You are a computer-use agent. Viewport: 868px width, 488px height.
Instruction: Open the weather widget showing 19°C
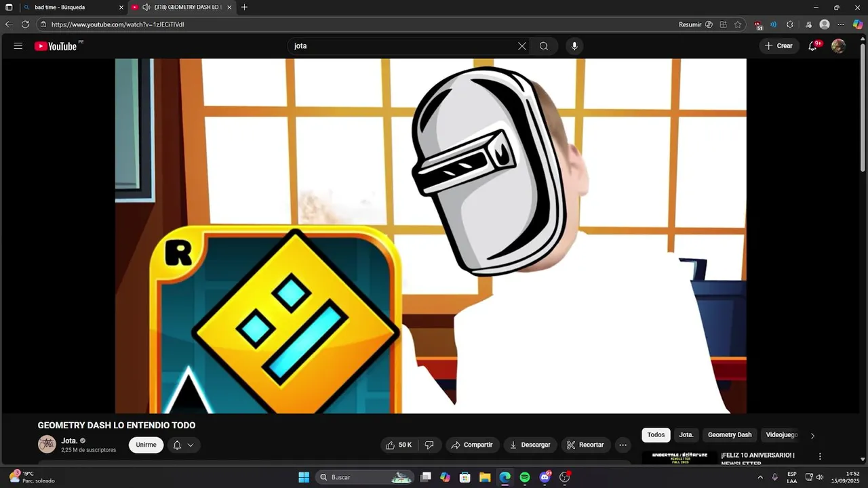coord(32,477)
